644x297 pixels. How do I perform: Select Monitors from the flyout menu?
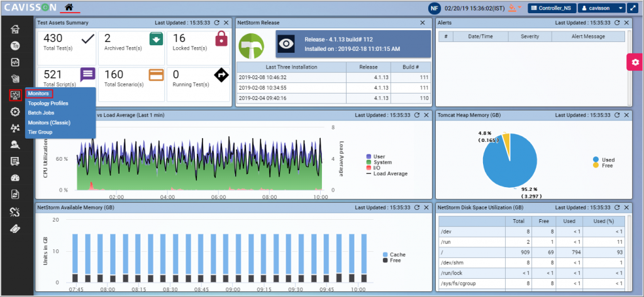pos(38,94)
